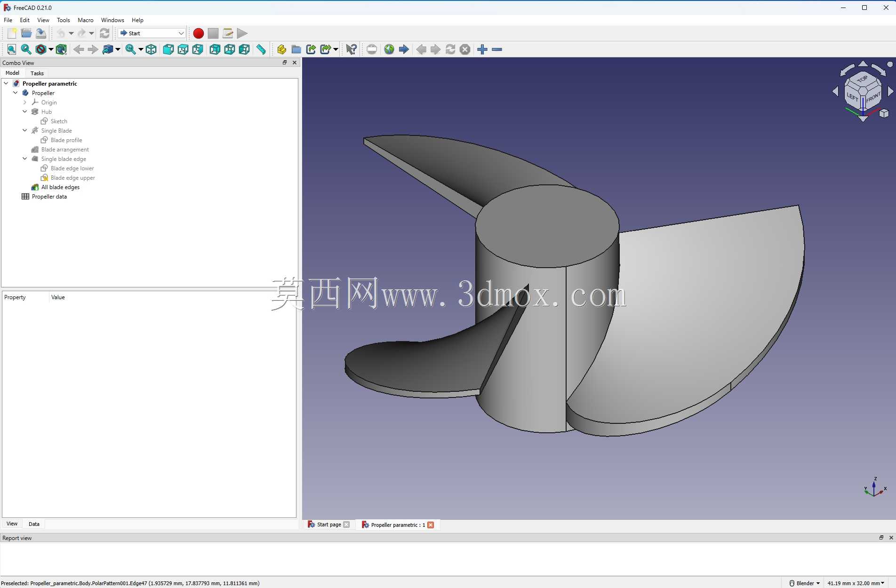
Task: Zoom out web page minus icon
Action: (x=497, y=49)
